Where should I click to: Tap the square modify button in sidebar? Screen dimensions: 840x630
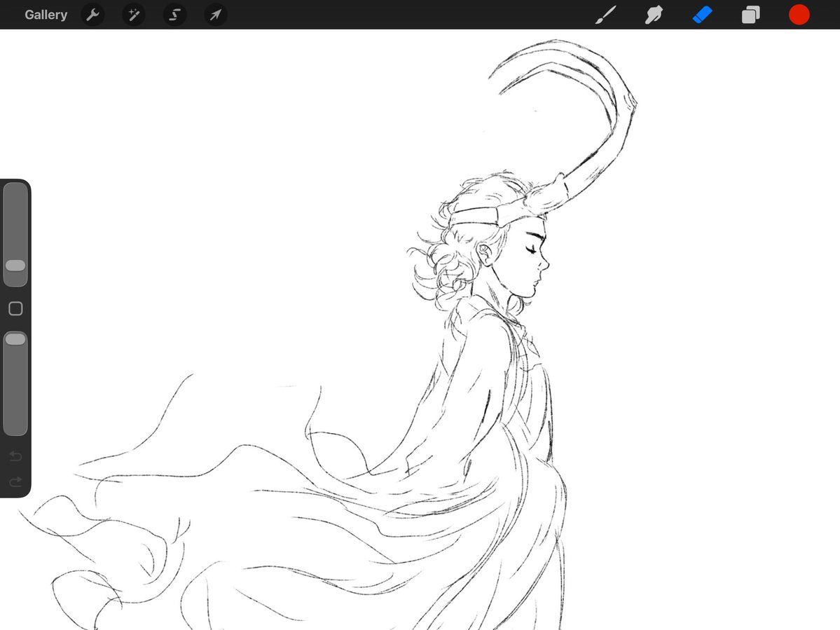coord(15,308)
